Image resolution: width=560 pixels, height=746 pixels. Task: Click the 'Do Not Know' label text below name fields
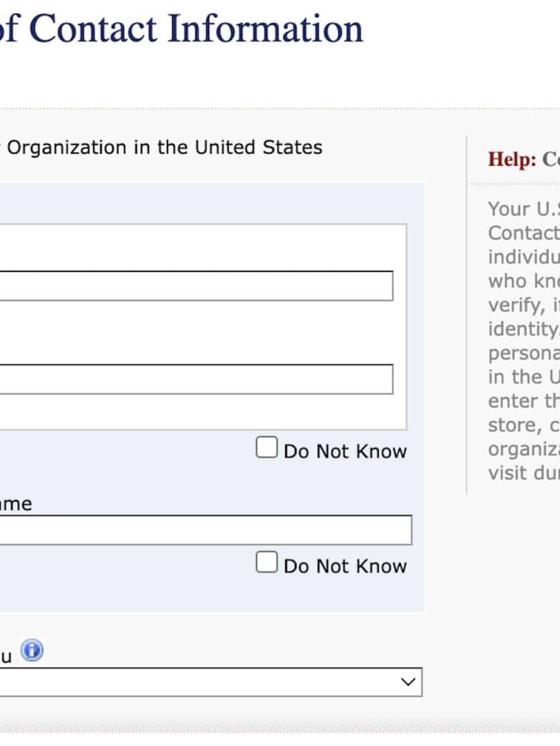tap(345, 452)
